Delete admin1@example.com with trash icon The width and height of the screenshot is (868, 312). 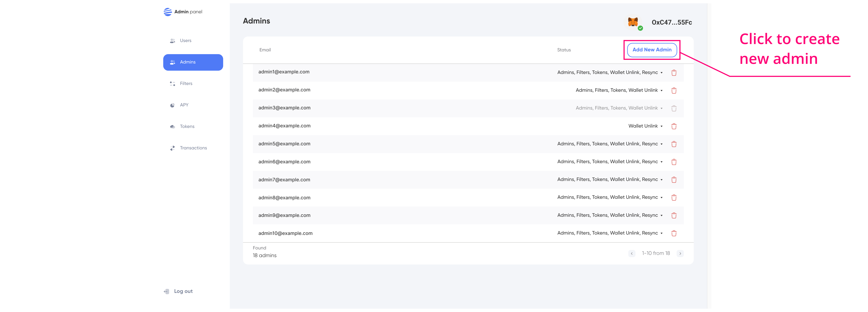674,73
